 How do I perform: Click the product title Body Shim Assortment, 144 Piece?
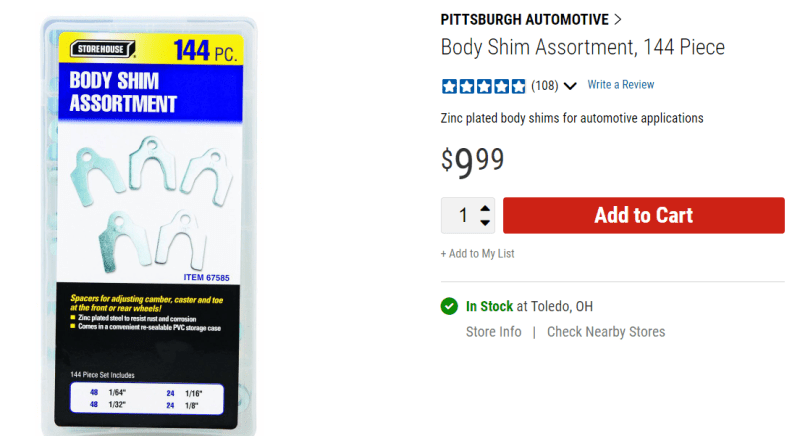point(583,47)
